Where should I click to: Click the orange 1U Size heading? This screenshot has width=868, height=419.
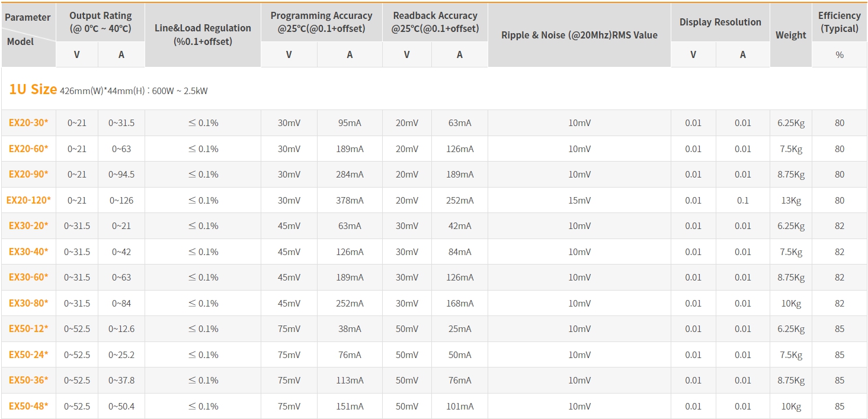point(33,90)
